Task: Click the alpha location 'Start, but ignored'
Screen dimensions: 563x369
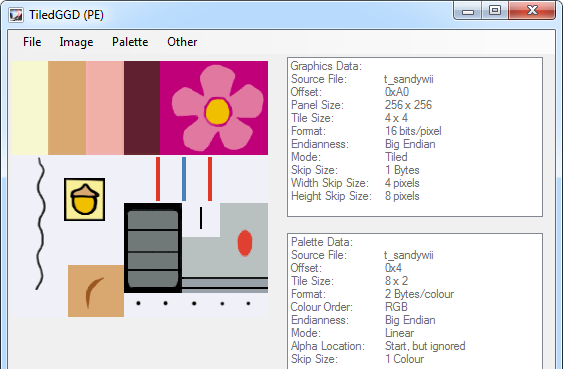Action: tap(425, 346)
